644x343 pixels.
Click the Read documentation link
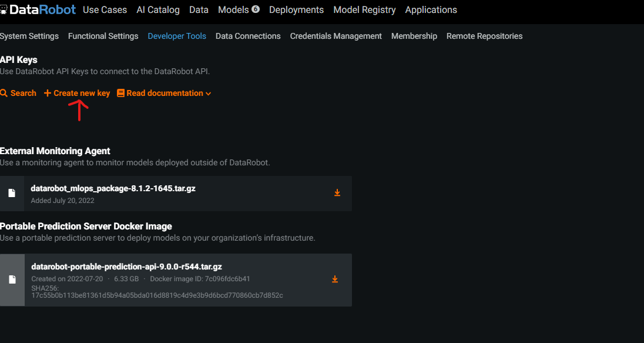point(165,93)
